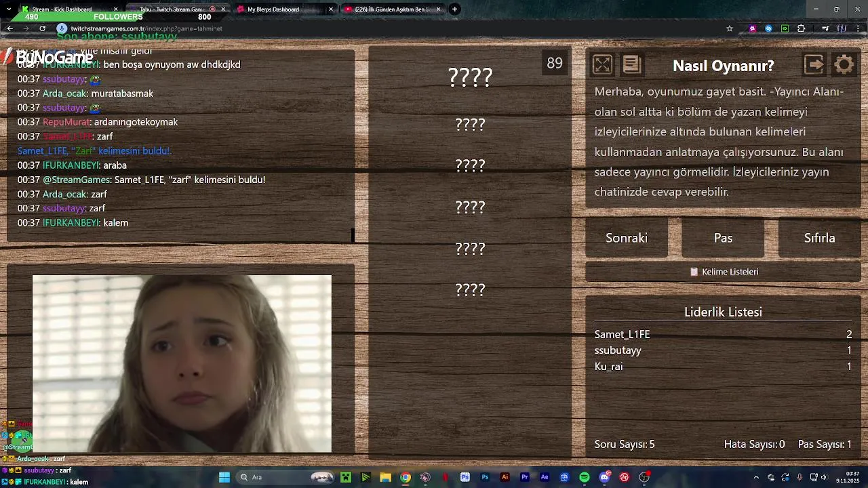Select Ku_rai in the leaderboard
The height and width of the screenshot is (488, 868).
point(608,367)
